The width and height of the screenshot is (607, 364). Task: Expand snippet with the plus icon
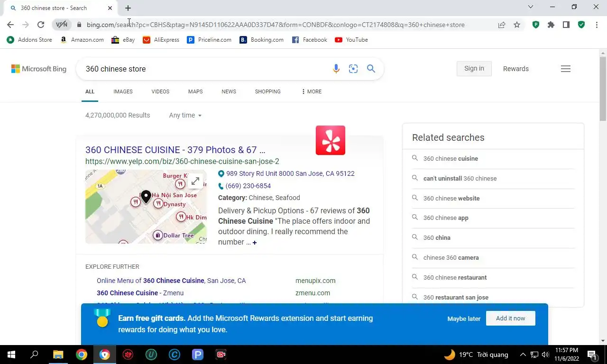(255, 243)
